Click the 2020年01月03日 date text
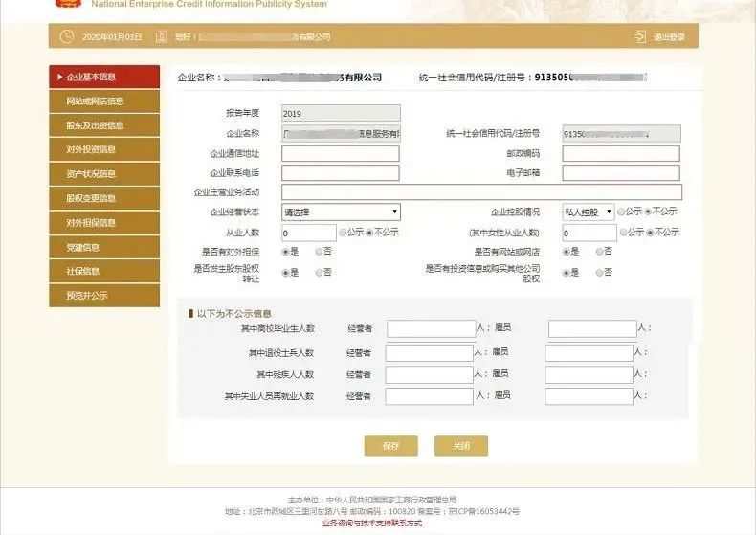Screen dimensions: 756x535 pyautogui.click(x=112, y=37)
